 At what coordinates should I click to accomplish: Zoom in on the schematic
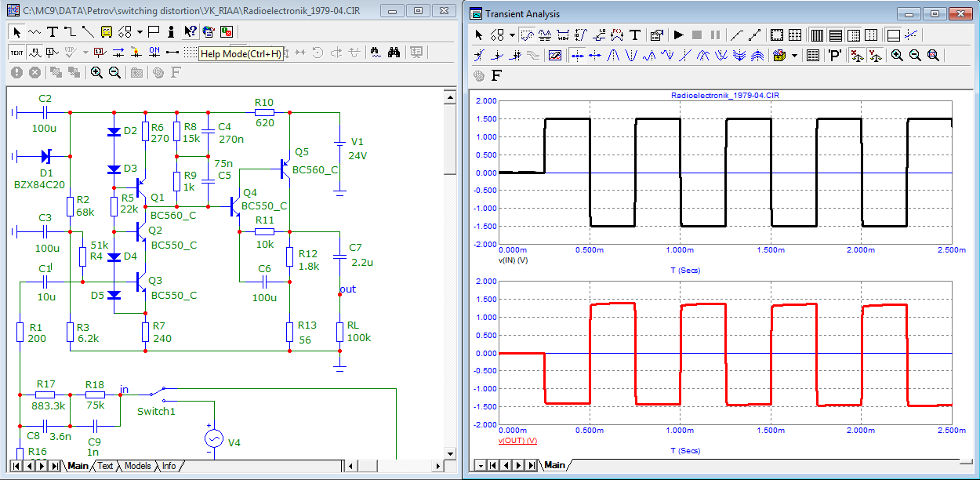coord(96,72)
